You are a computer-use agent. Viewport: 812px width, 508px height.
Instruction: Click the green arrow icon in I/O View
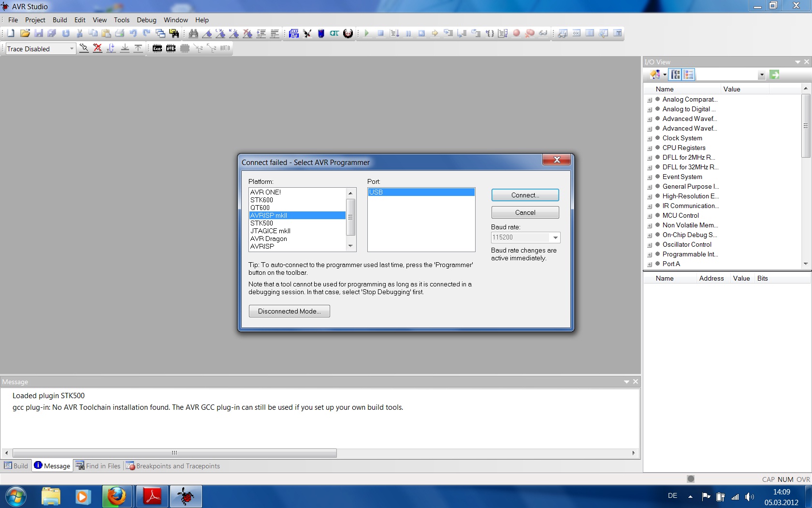[x=775, y=75]
